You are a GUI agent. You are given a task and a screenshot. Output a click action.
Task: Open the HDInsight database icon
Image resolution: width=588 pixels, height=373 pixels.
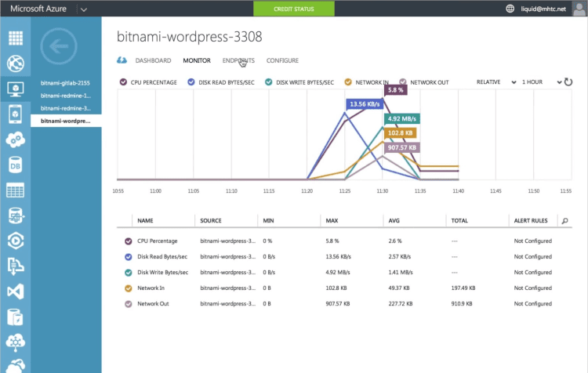pos(16,215)
